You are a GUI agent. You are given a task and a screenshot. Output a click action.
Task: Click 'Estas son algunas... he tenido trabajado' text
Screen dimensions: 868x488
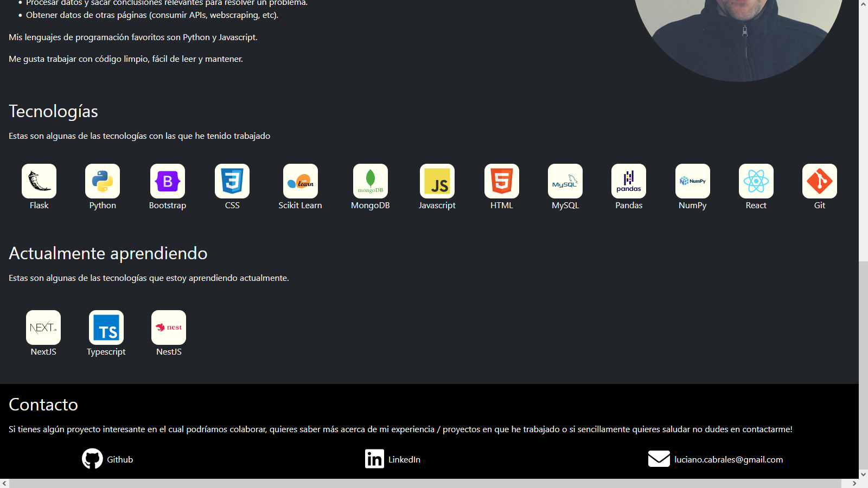coord(139,136)
